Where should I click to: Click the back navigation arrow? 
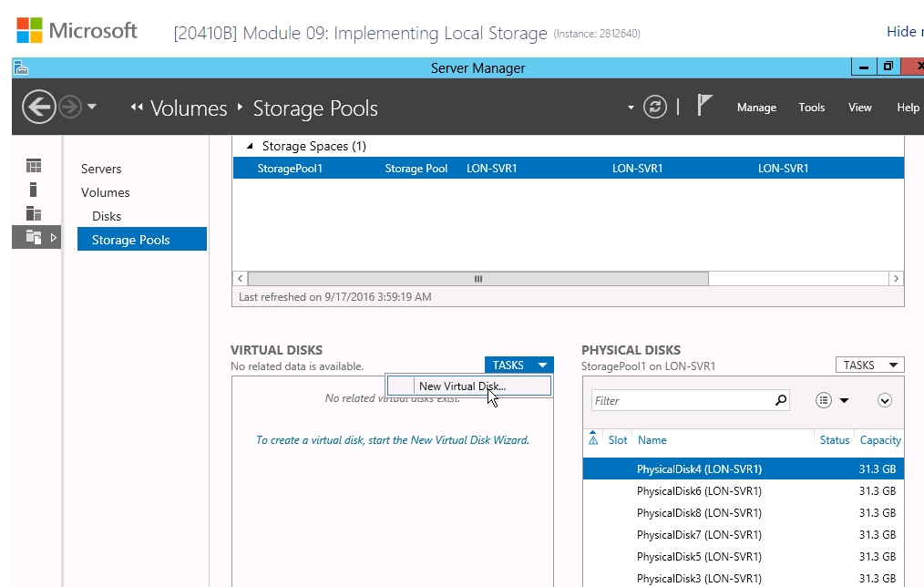39,108
